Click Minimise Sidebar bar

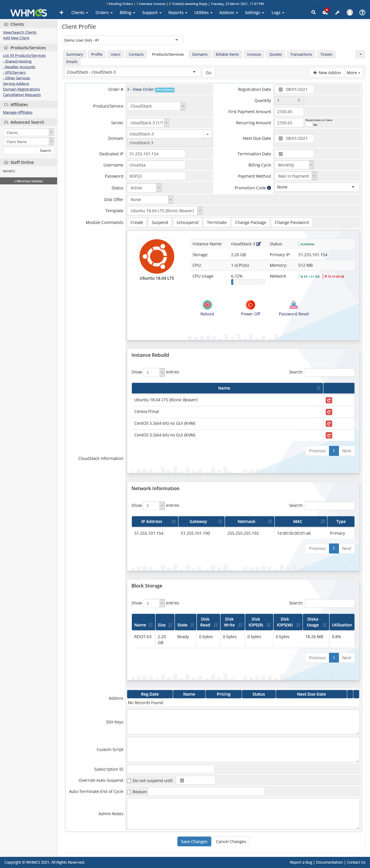tap(29, 181)
